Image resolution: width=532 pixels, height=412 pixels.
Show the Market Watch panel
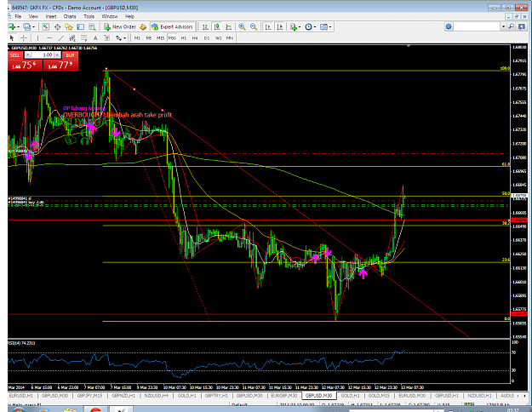[x=46, y=26]
